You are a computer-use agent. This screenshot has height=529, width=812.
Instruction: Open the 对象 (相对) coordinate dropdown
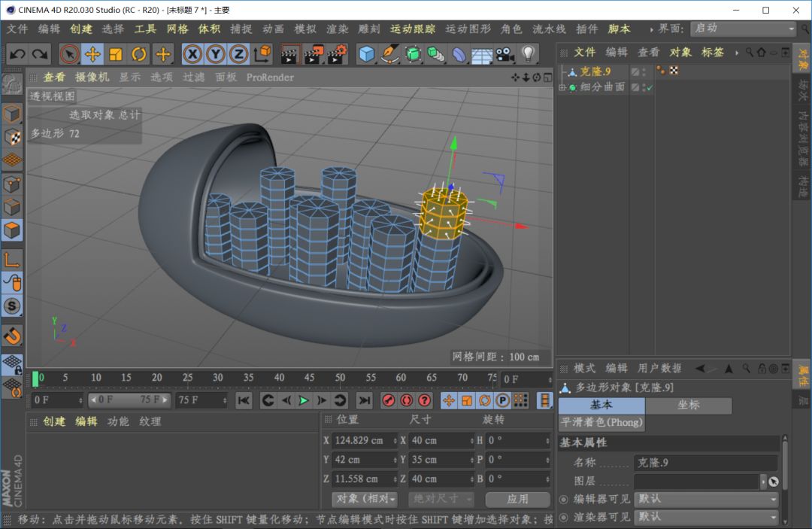365,499
